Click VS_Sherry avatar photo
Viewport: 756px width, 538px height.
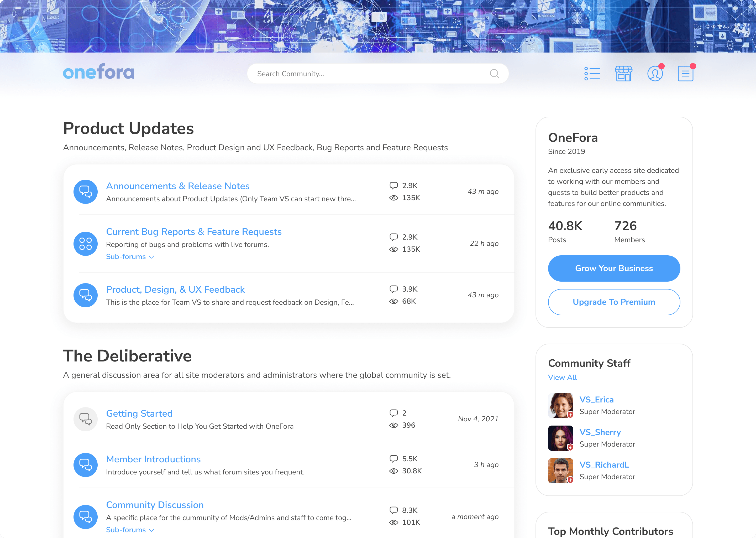point(560,438)
